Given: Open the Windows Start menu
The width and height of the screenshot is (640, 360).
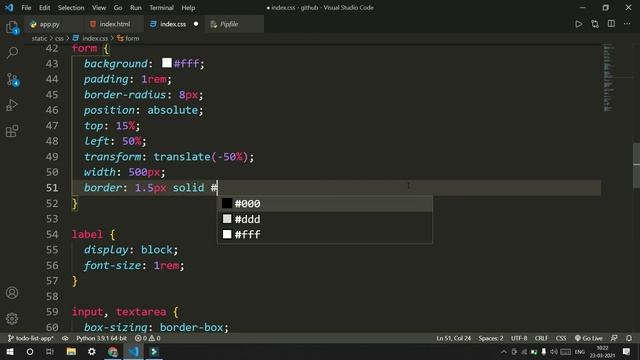Looking at the screenshot, I should 10,351.
